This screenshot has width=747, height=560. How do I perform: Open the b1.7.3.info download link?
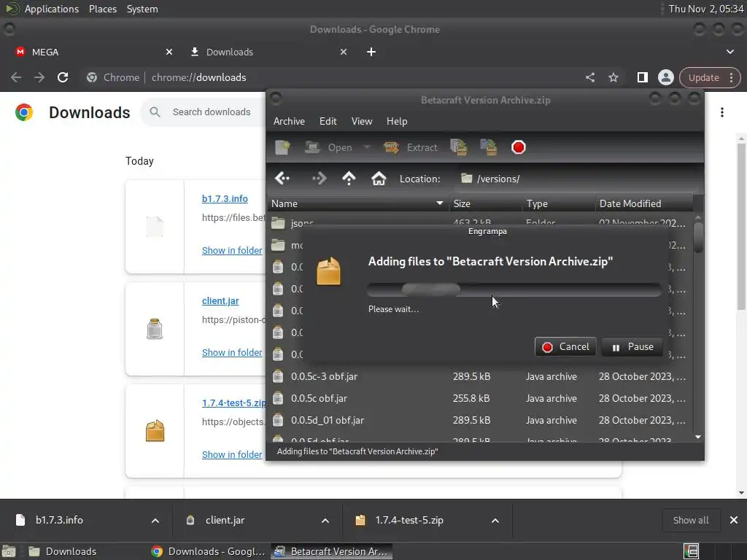click(225, 198)
